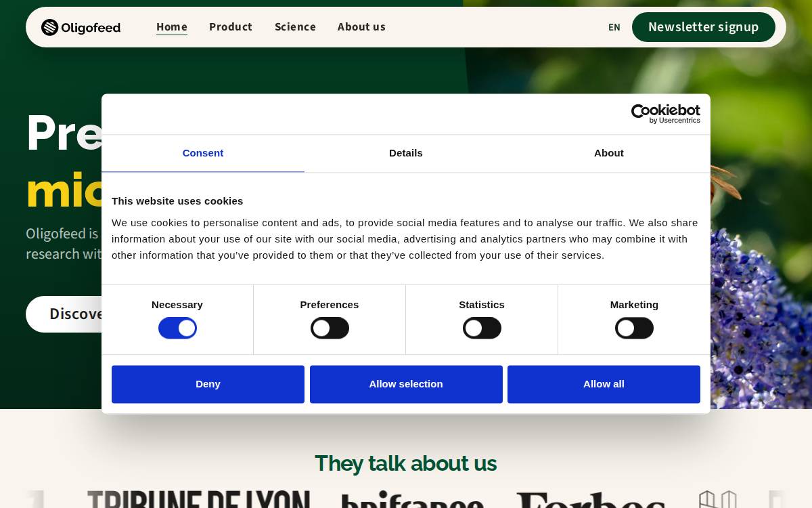Enable the Marketing cookies switch
The height and width of the screenshot is (508, 812).
pos(634,328)
